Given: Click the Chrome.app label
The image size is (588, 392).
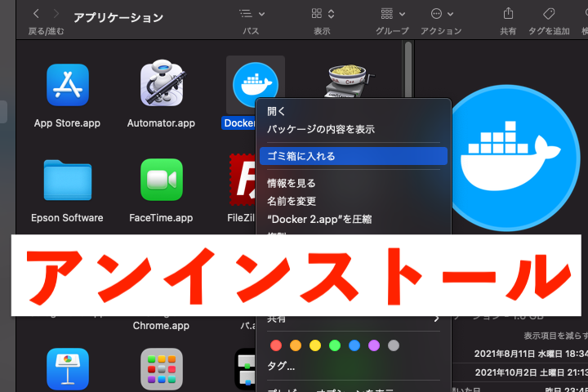Looking at the screenshot, I should coord(161,326).
